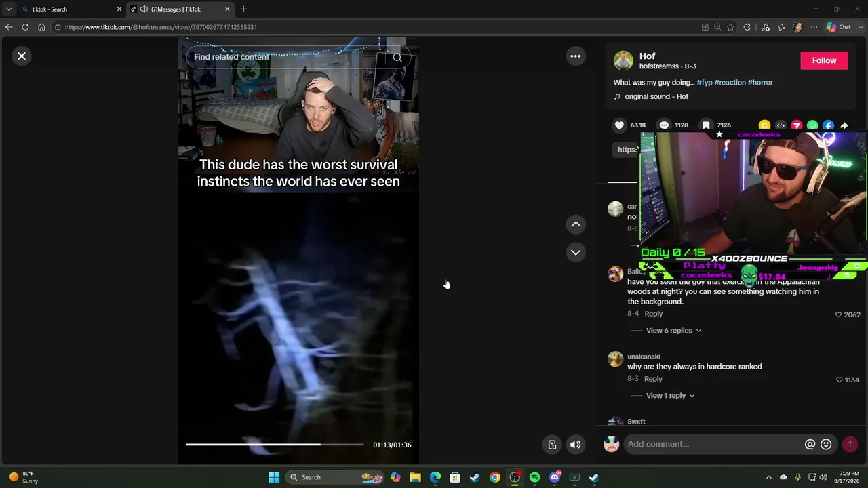868x488 pixels.
Task: Open the #horror hashtag
Action: click(760, 83)
